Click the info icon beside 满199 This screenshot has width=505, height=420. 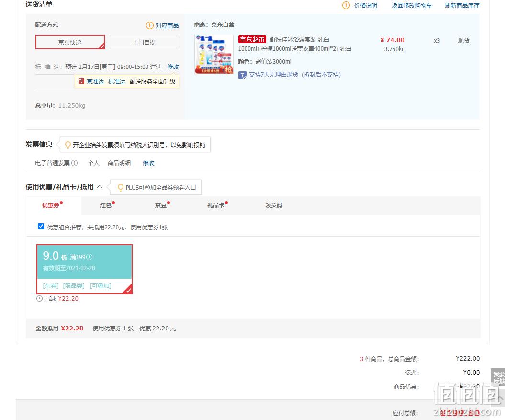click(x=90, y=257)
